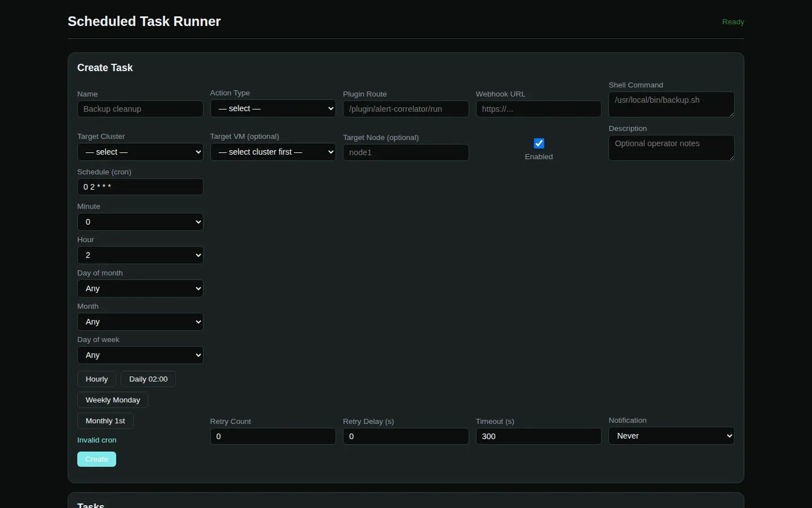Open the Hour dropdown
Viewport: 812px width, 508px height.
[140, 255]
